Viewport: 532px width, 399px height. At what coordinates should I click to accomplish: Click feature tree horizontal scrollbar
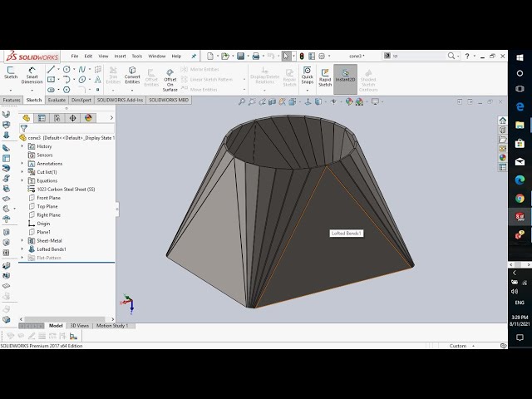tap(65, 319)
